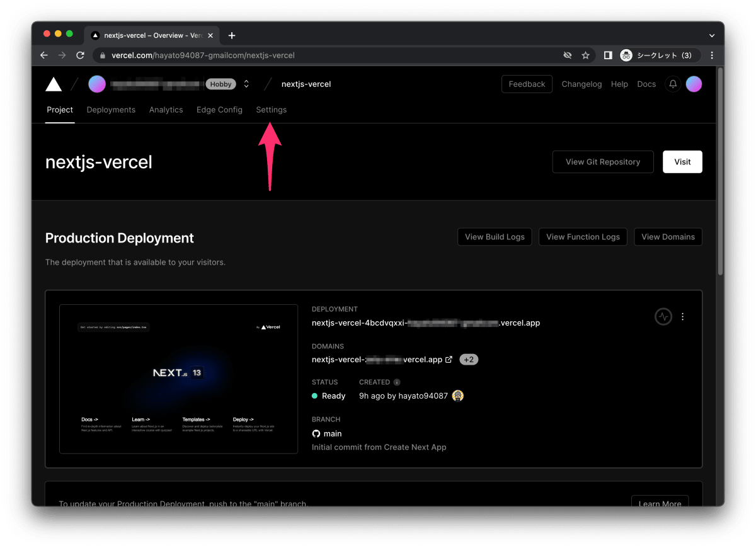Open the Chrome three-dot menu
756x548 pixels.
(x=712, y=55)
